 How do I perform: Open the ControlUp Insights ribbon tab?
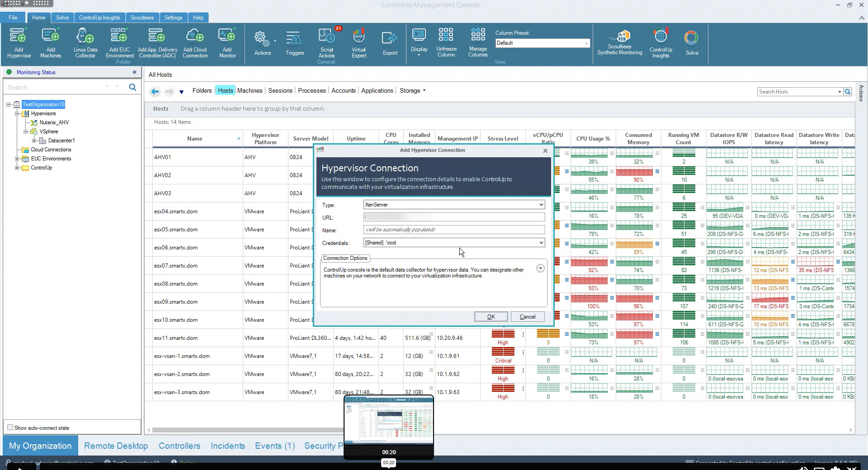click(x=99, y=18)
